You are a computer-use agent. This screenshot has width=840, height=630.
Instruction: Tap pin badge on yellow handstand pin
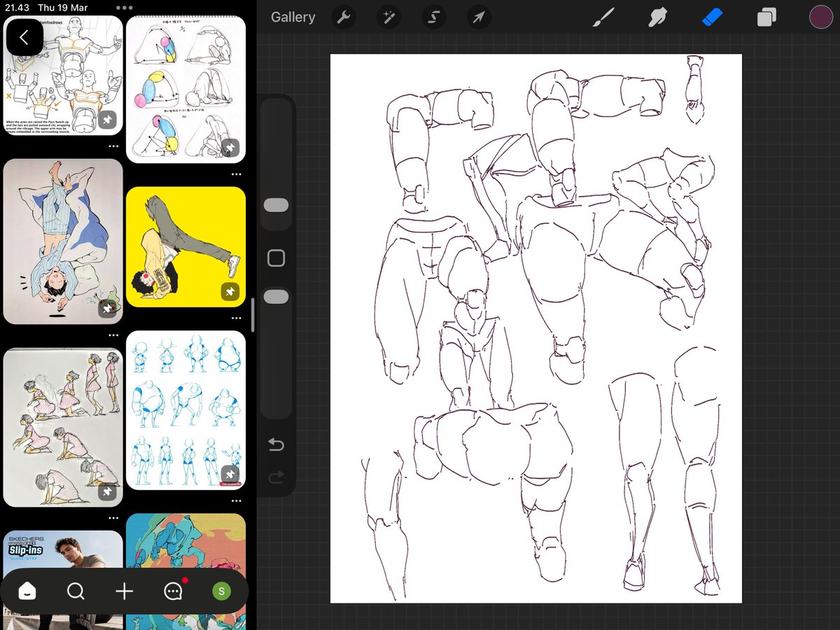tap(230, 291)
